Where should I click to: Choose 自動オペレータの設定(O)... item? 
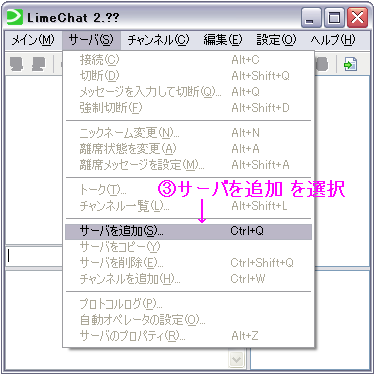pos(188,320)
